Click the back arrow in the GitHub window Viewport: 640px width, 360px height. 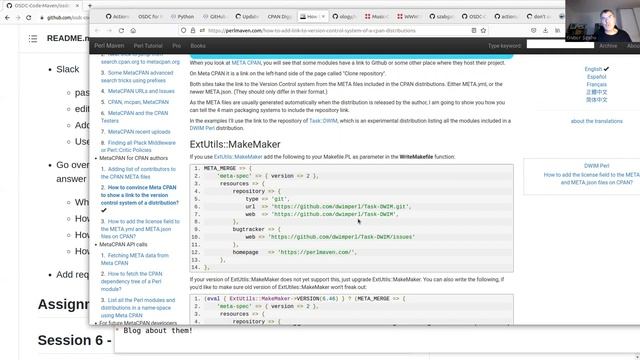point(7,18)
